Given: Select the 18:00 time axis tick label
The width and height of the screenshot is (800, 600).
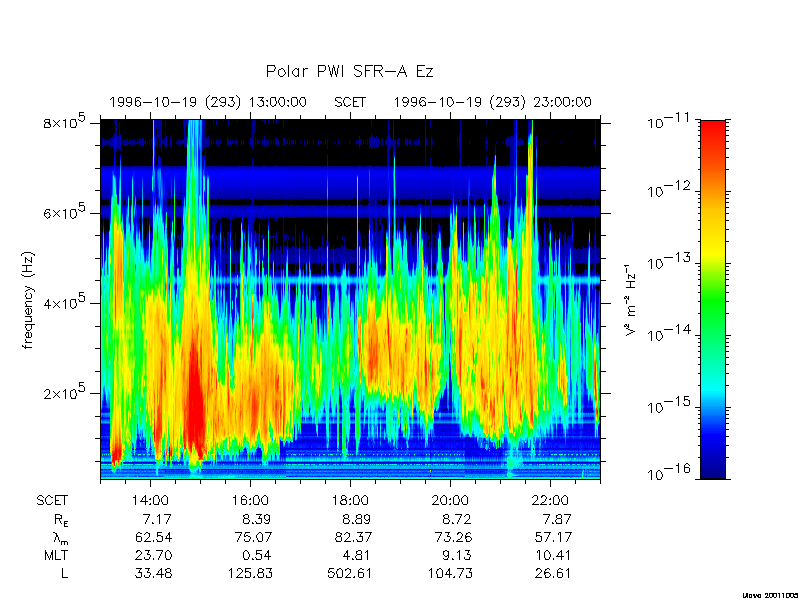Looking at the screenshot, I should [350, 500].
